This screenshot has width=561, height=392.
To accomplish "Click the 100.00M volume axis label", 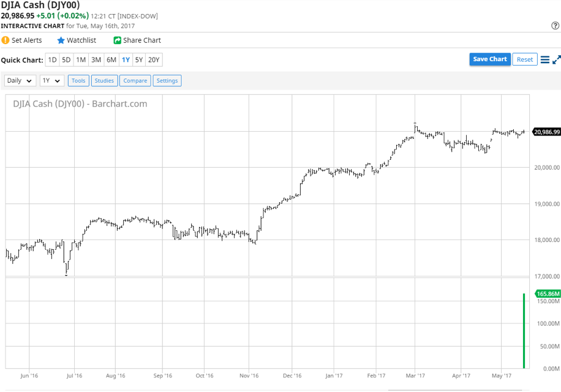I will [x=548, y=323].
